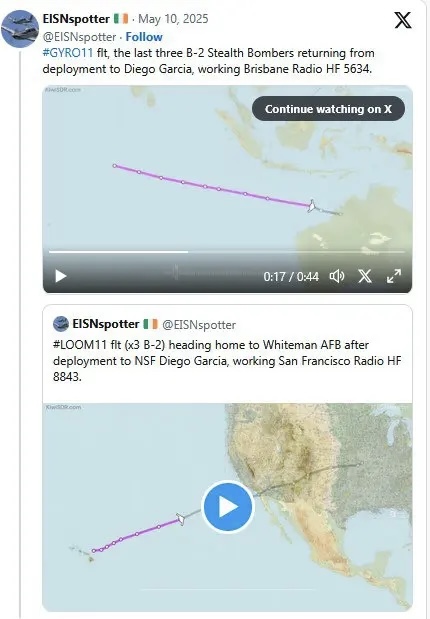Click the large blue play button on LOOM11 video
The image size is (430, 619).
227,506
